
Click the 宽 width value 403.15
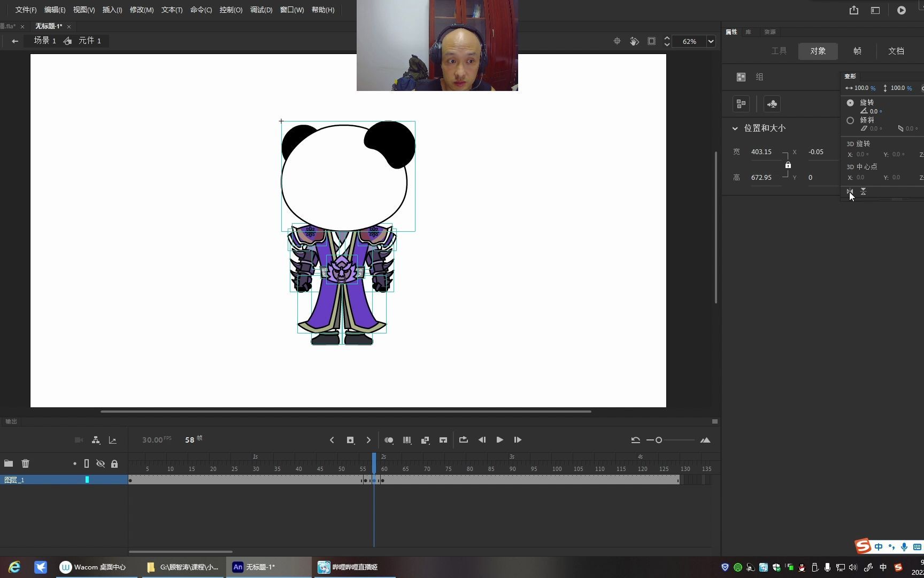pyautogui.click(x=761, y=152)
